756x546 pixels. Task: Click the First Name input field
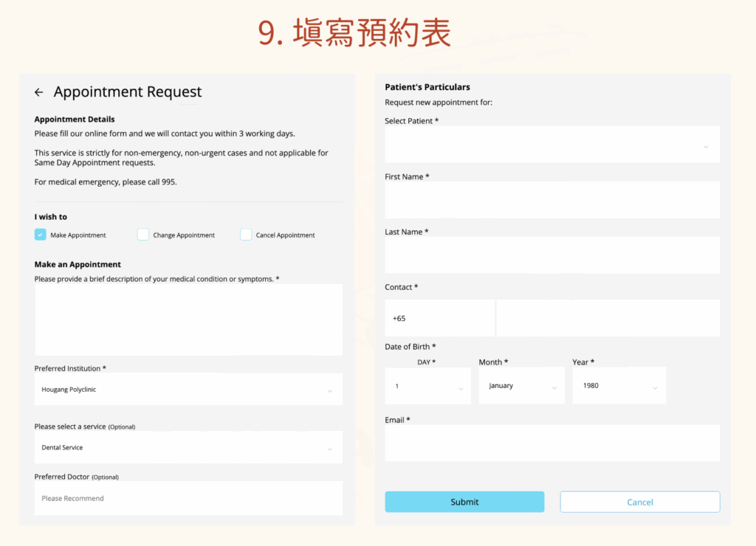click(x=552, y=200)
